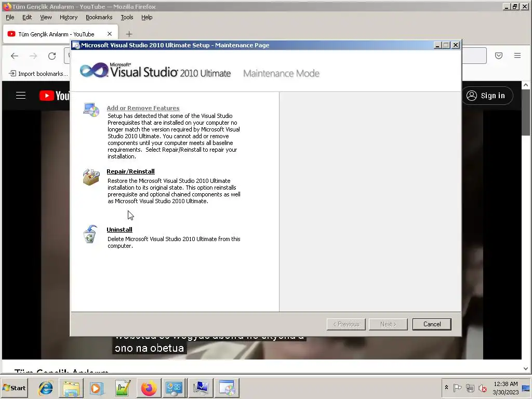
Task: Open the Tools menu in Firefox
Action: coord(127,17)
